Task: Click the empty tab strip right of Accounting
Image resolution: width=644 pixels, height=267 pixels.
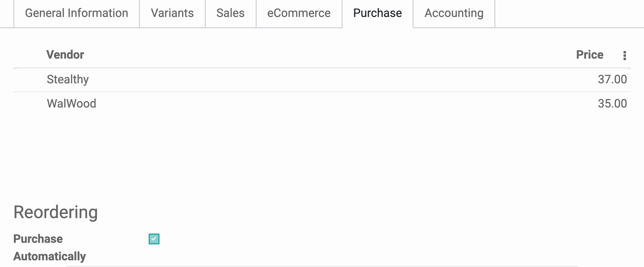Action: (566, 13)
